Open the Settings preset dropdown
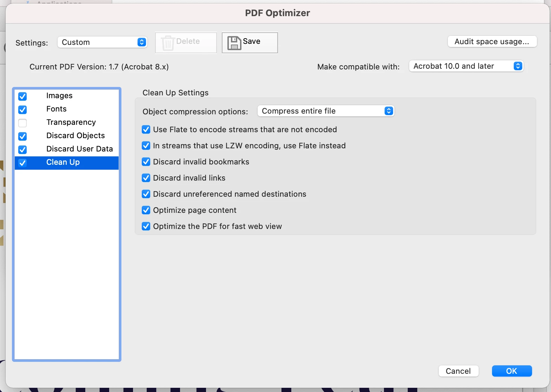The height and width of the screenshot is (392, 551). (x=102, y=42)
